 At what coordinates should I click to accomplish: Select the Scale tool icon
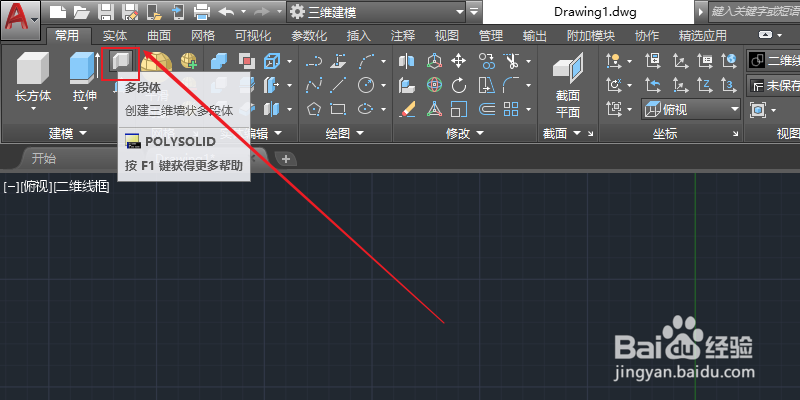click(459, 109)
